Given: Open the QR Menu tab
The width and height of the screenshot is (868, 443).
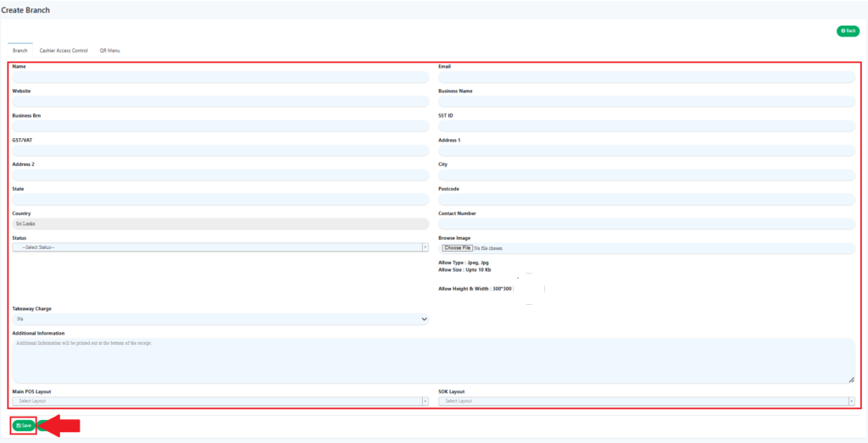Looking at the screenshot, I should pyautogui.click(x=109, y=51).
